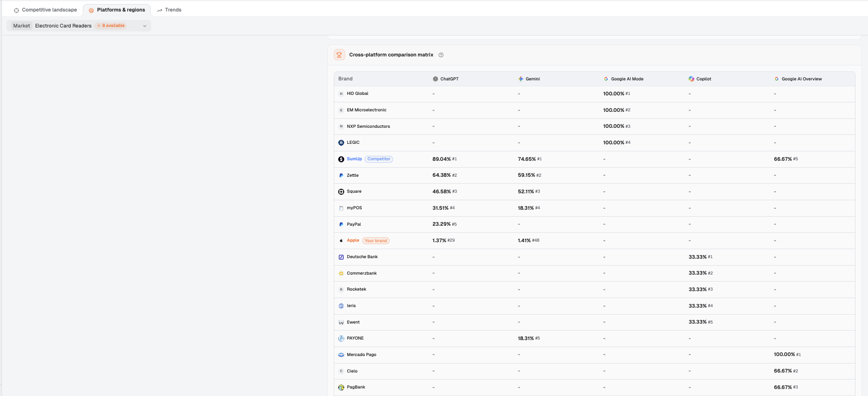Select SumUp's 89.04% ChatGPT value
The image size is (868, 396).
pyautogui.click(x=441, y=159)
